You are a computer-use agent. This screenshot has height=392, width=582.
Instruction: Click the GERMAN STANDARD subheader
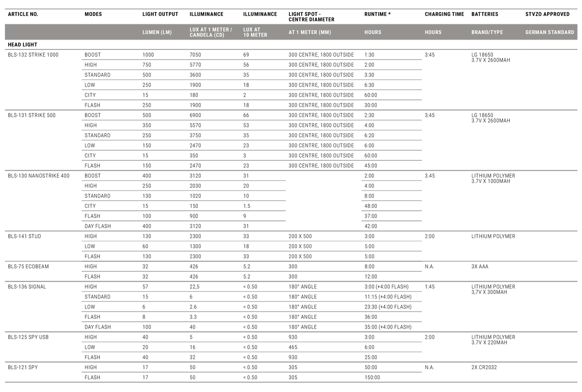[x=550, y=32]
